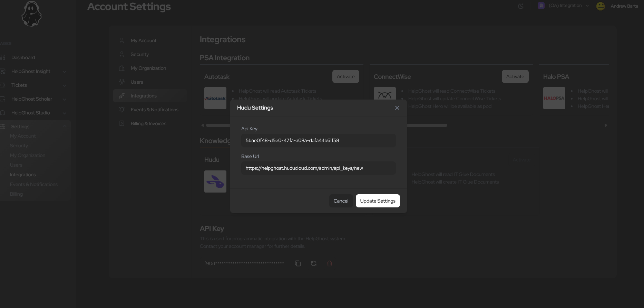Click the Hudu logo thumbnail
This screenshot has width=644, height=308.
click(x=215, y=181)
